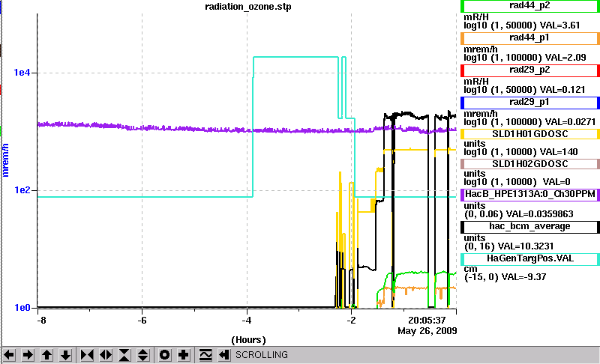The width and height of the screenshot is (600, 364).
Task: Click the VAL=0.0271 reading under rad29_p1
Action: click(x=571, y=122)
